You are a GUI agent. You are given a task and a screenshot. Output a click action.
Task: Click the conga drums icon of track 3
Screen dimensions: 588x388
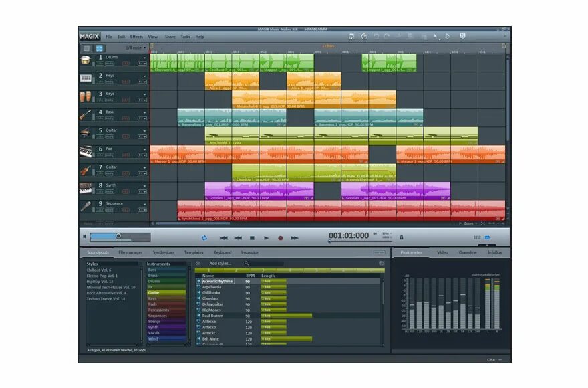[x=86, y=96]
